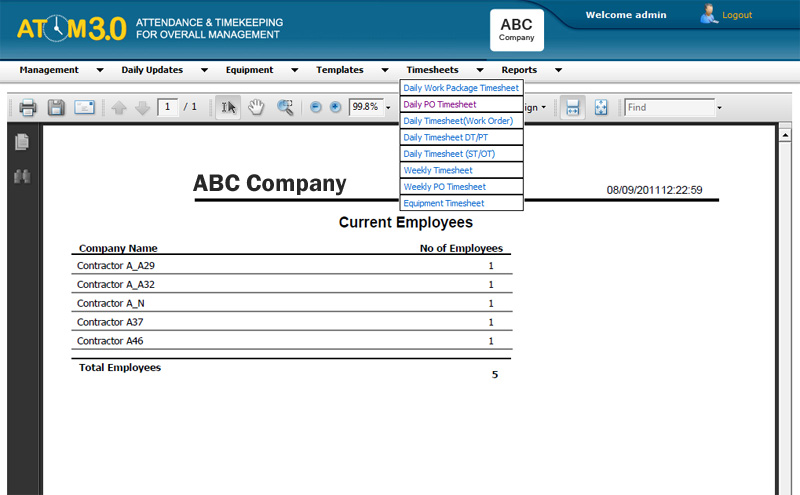Open the Equipment menu
Image resolution: width=800 pixels, height=495 pixels.
(249, 70)
